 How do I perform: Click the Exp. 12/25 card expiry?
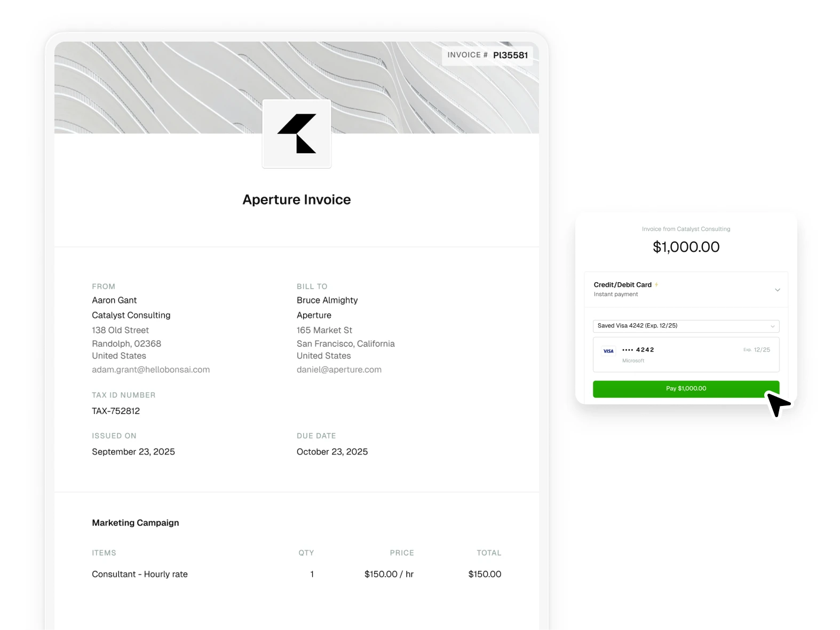[757, 350]
